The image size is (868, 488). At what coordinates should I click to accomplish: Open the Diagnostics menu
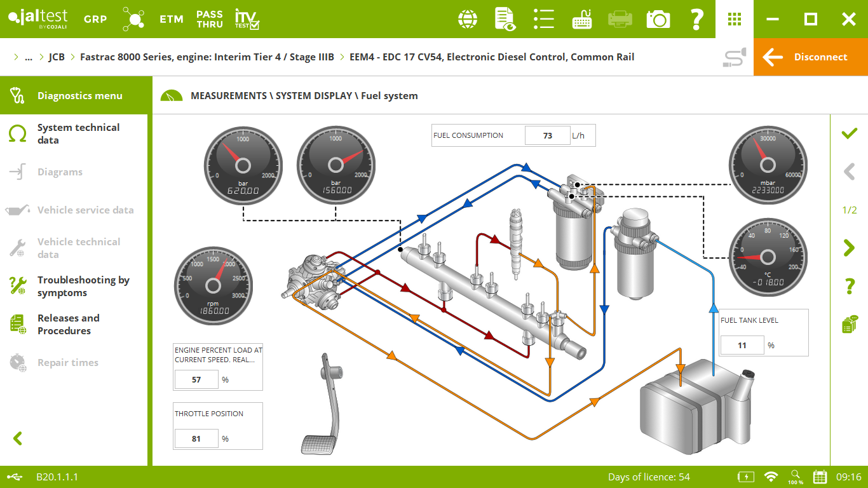point(76,95)
